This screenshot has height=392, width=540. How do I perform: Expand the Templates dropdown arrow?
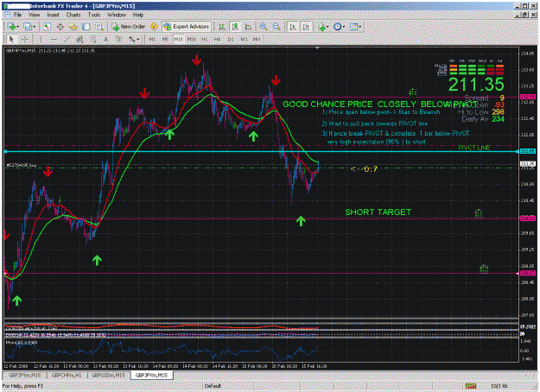tap(360, 27)
